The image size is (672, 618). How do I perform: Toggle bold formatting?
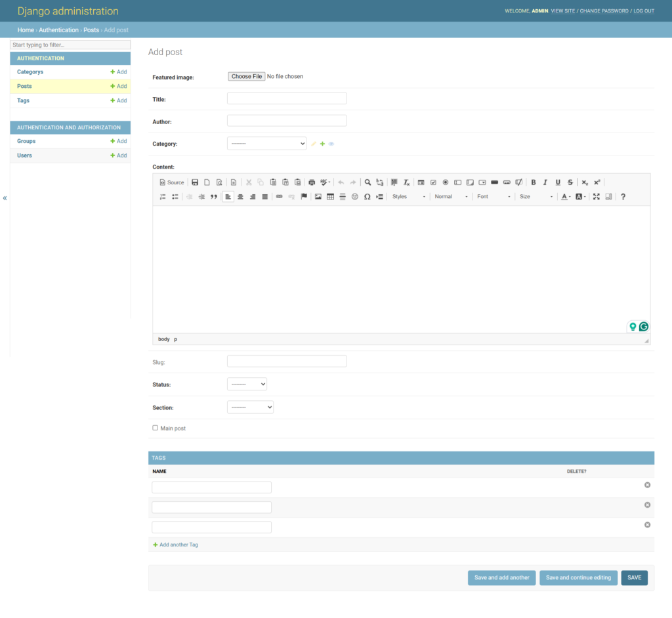coord(534,182)
